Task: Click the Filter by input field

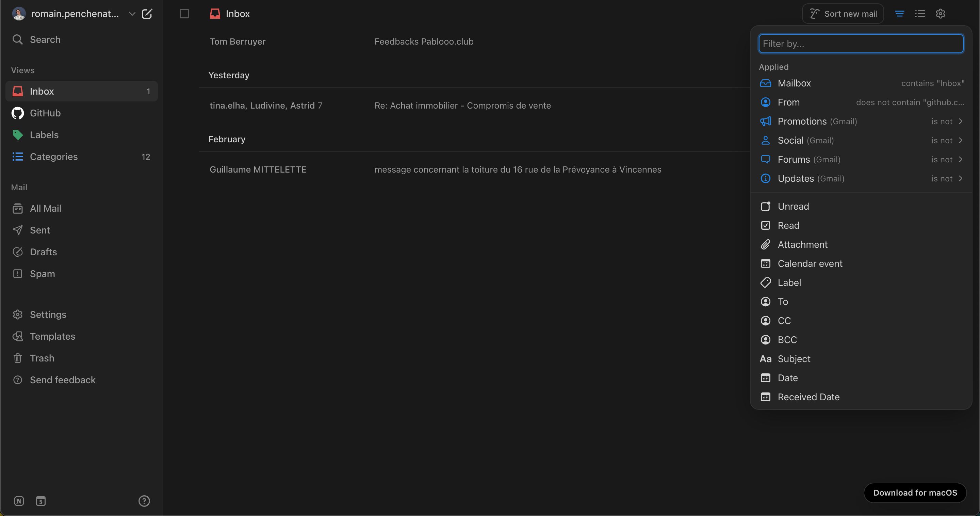Action: point(861,43)
